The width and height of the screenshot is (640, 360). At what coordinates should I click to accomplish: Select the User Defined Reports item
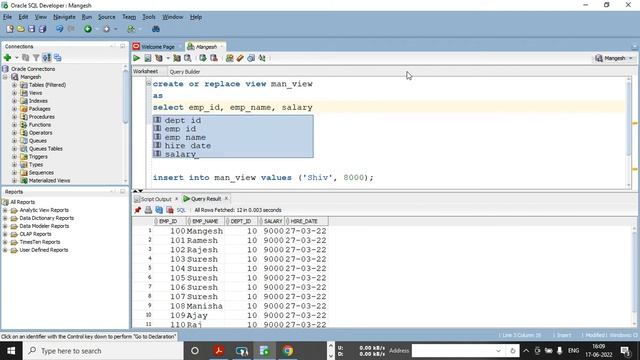click(x=44, y=250)
